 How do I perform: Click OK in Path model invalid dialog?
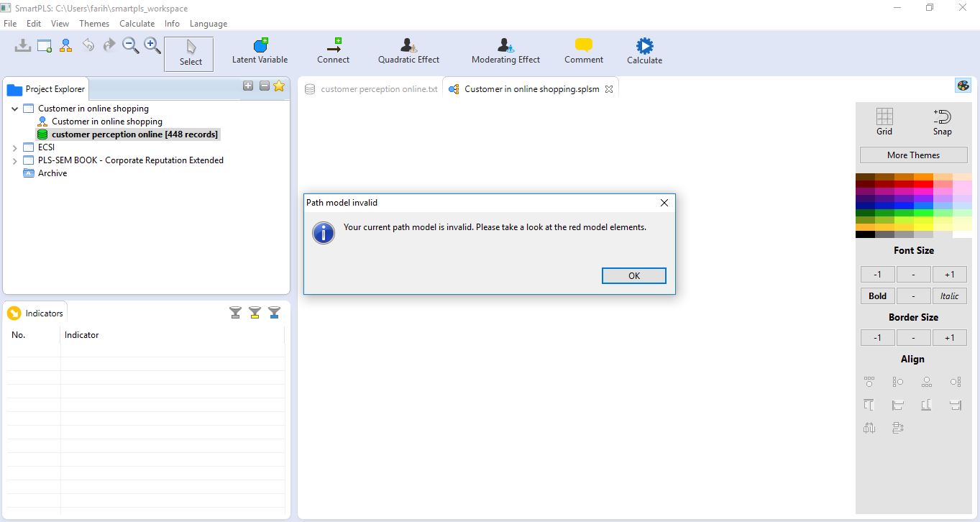click(633, 275)
